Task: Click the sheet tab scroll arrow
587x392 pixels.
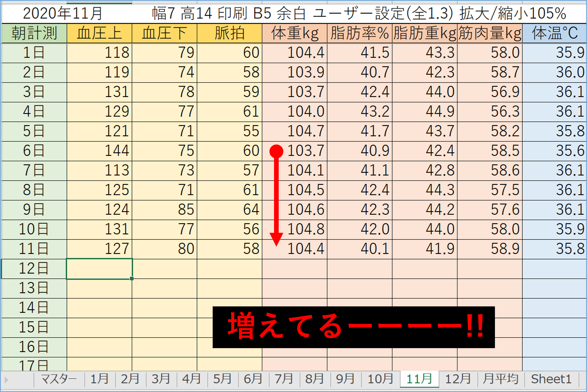Action: point(6,380)
